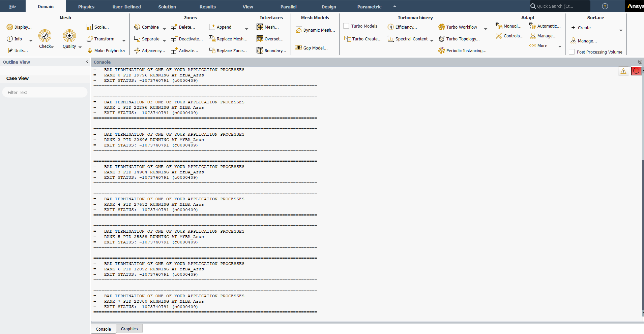Expand the Info dropdown arrow

31,41
